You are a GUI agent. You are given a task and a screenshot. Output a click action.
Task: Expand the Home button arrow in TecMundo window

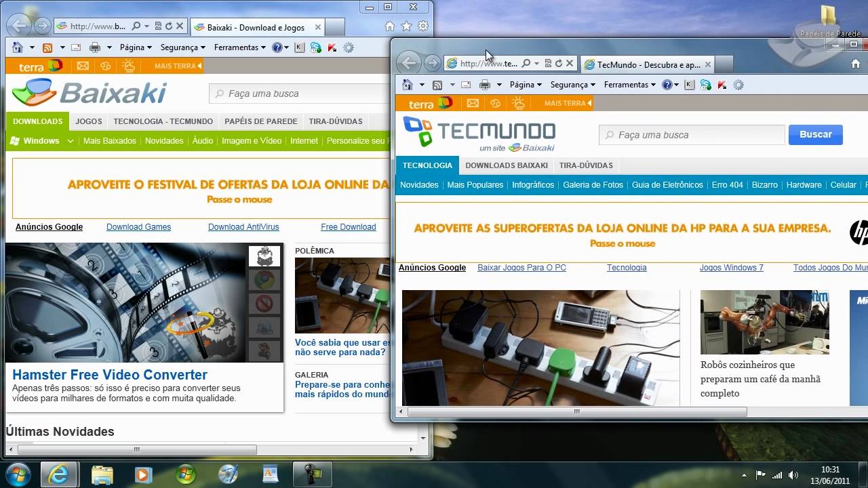422,85
